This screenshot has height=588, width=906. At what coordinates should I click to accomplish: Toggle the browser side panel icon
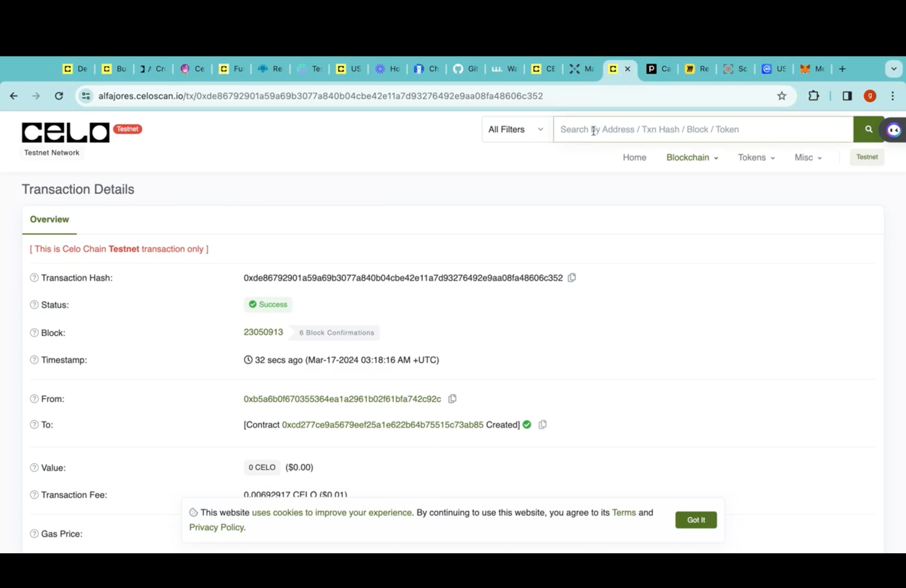click(847, 96)
